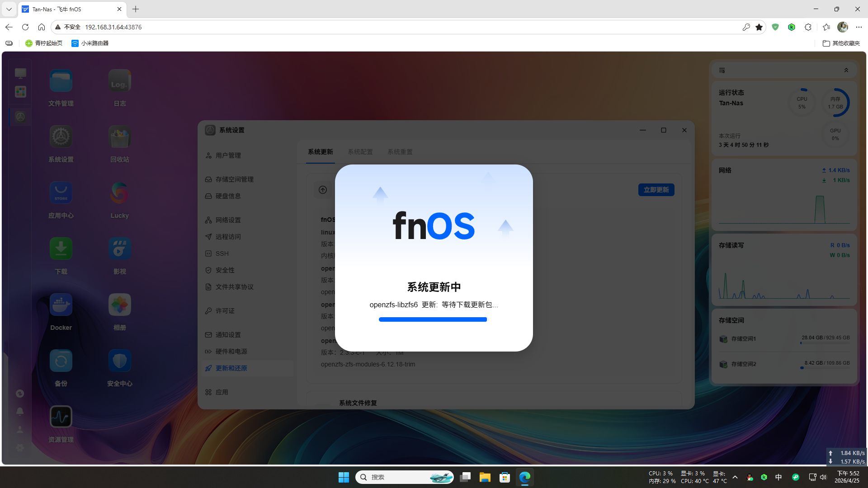Switch to the 系统配置 tab
The width and height of the screenshot is (868, 488).
(360, 152)
